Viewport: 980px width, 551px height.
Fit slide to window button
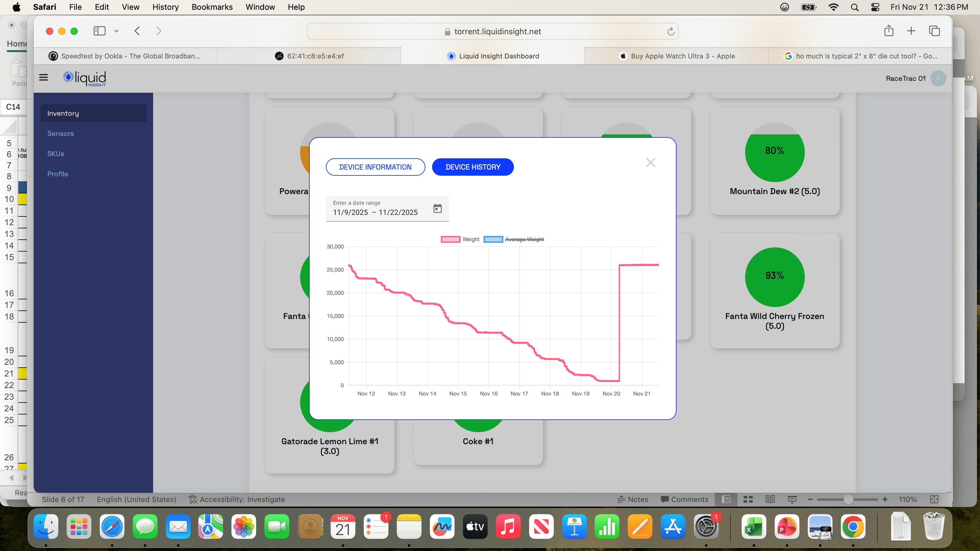point(934,499)
